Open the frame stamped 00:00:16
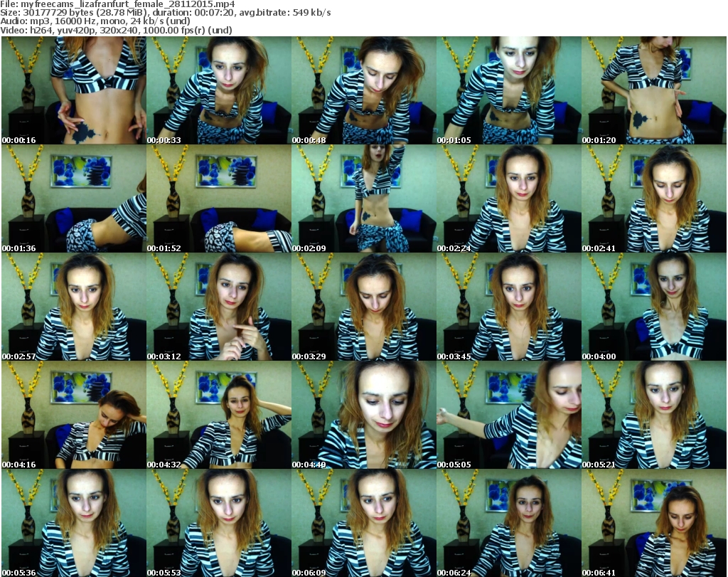728x577 pixels. pyautogui.click(x=74, y=90)
